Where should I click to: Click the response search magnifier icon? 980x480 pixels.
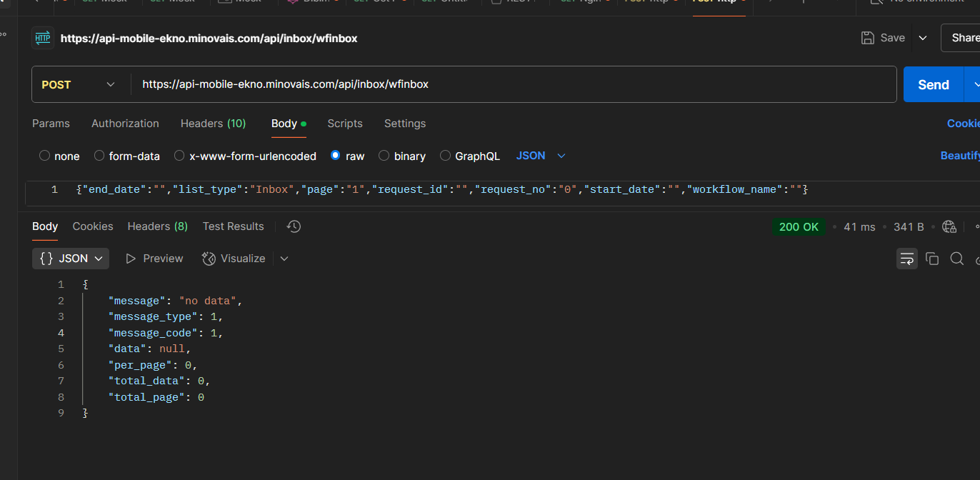coord(957,259)
